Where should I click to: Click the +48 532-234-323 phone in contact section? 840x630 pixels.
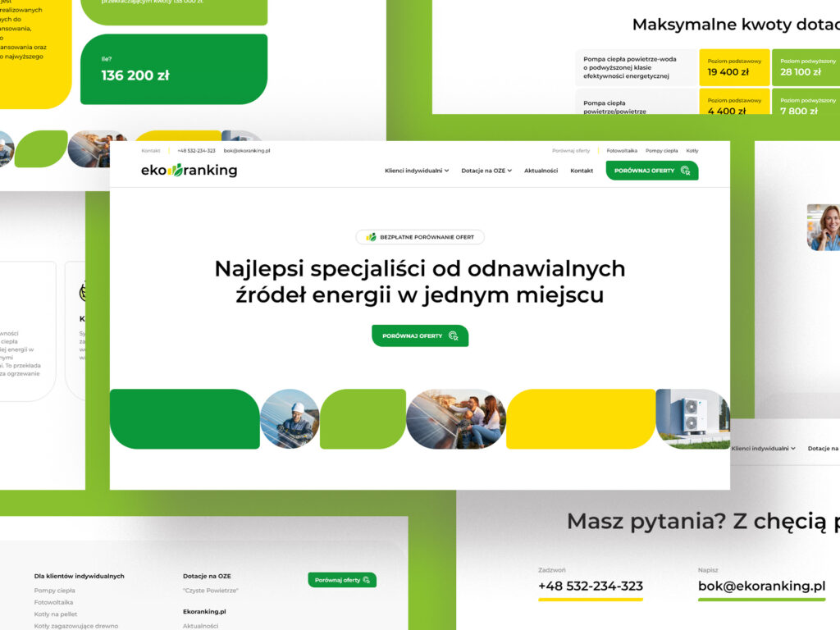coord(591,586)
